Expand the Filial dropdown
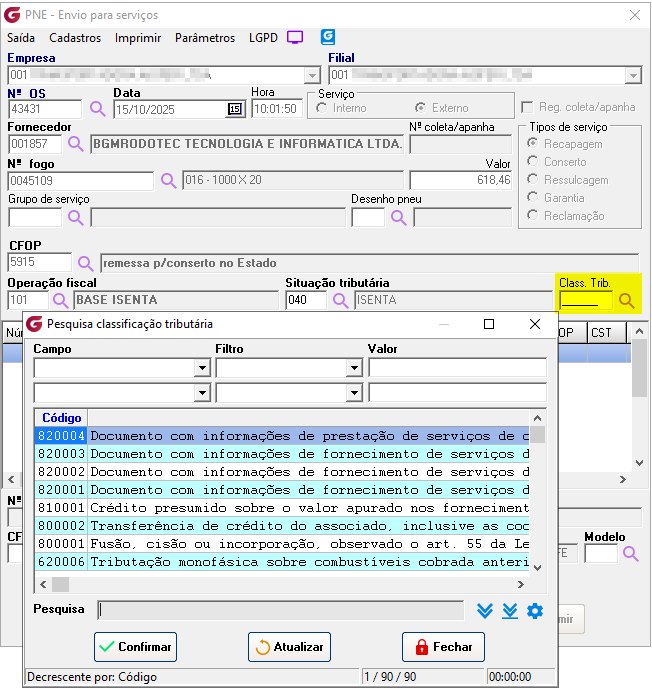The image size is (652, 690). (x=633, y=75)
